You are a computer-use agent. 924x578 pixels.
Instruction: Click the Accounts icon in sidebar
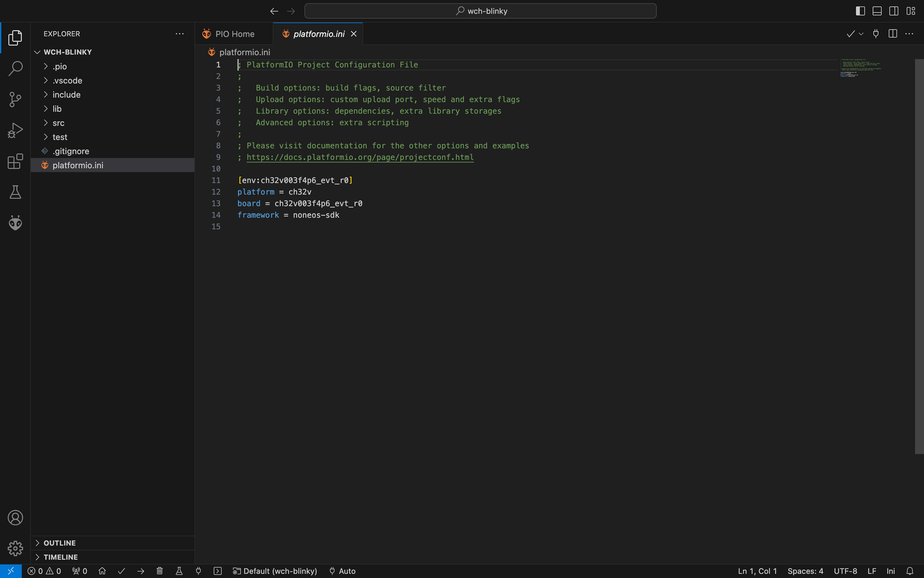pyautogui.click(x=15, y=518)
